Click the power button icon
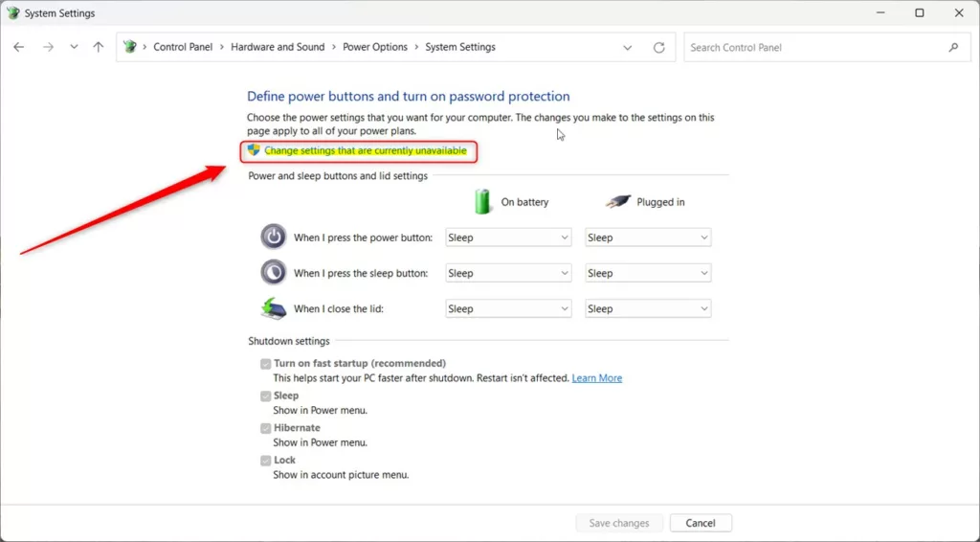 (274, 237)
